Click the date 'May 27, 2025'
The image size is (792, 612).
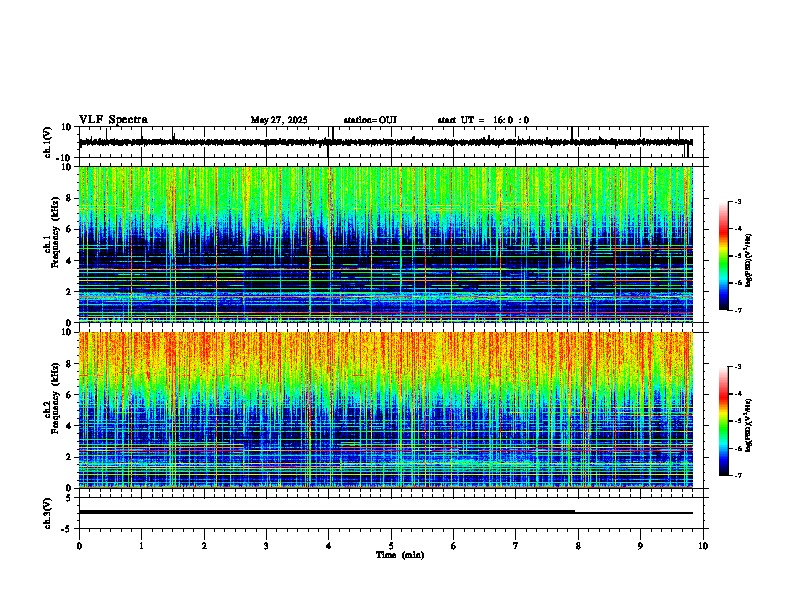pyautogui.click(x=279, y=120)
